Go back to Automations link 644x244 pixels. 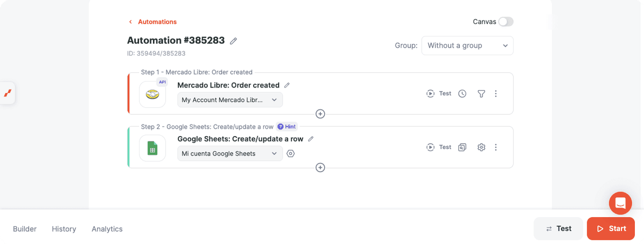point(157,22)
